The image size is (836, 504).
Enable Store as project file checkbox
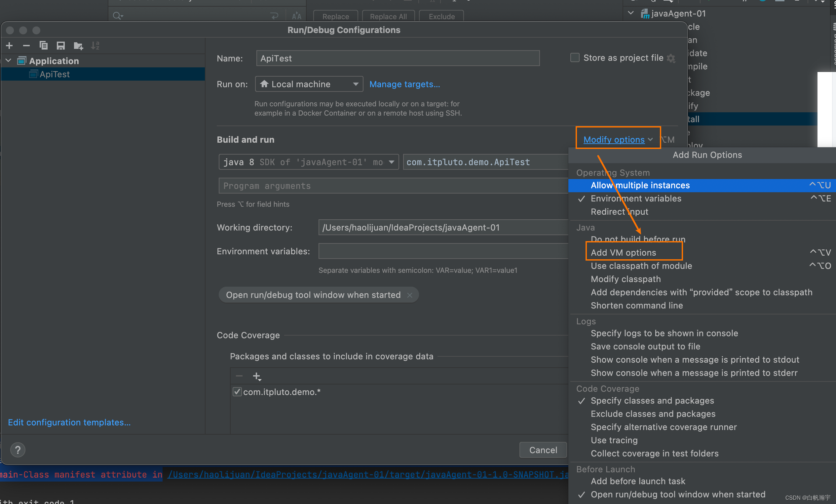(x=575, y=58)
